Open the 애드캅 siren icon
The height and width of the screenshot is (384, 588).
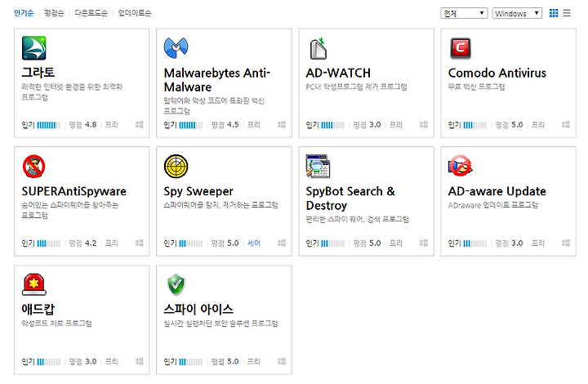point(33,284)
